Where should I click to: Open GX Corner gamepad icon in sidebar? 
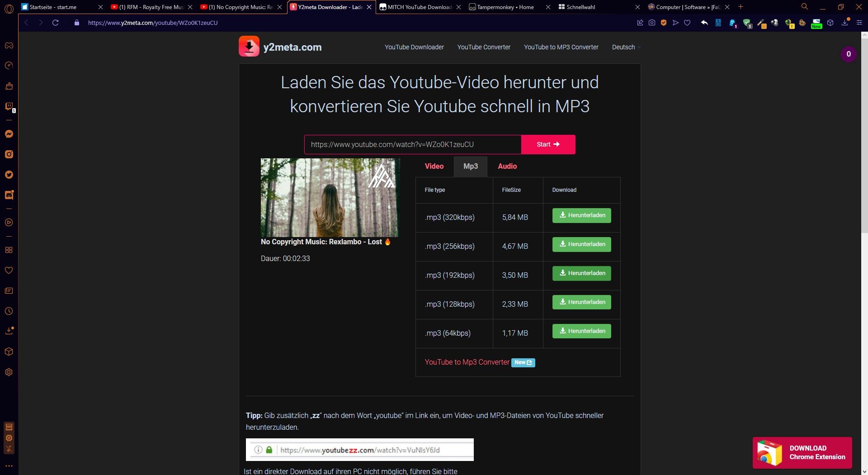(9, 46)
